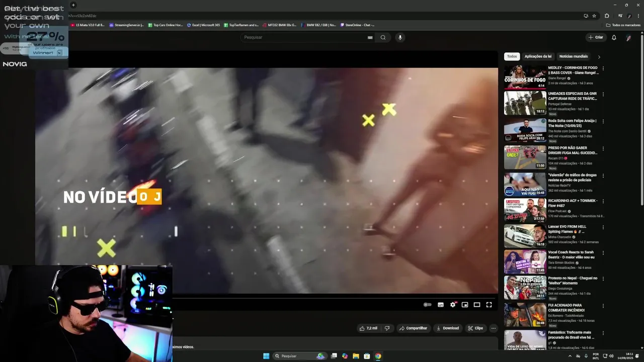Like the video with 7,2 mil likes
644x362 pixels.
[x=368, y=328]
